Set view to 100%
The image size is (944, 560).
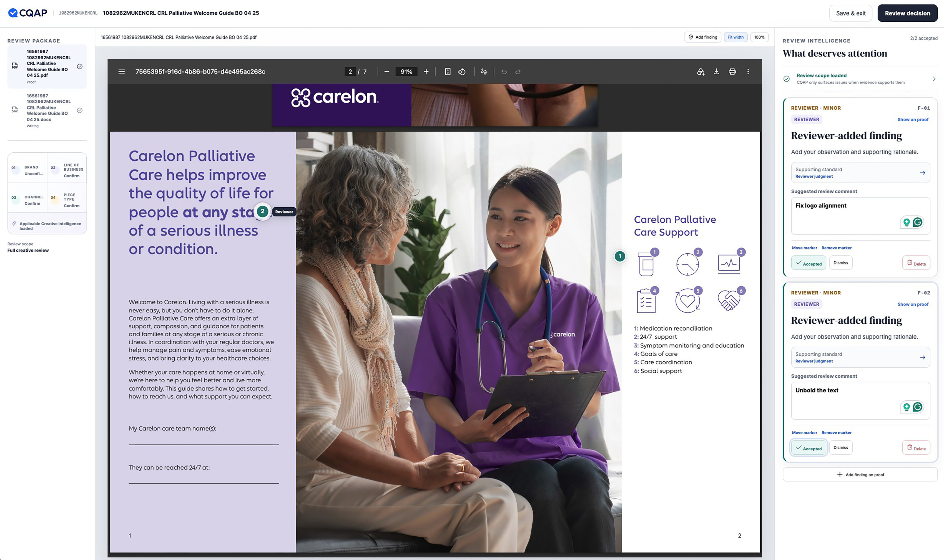[759, 37]
